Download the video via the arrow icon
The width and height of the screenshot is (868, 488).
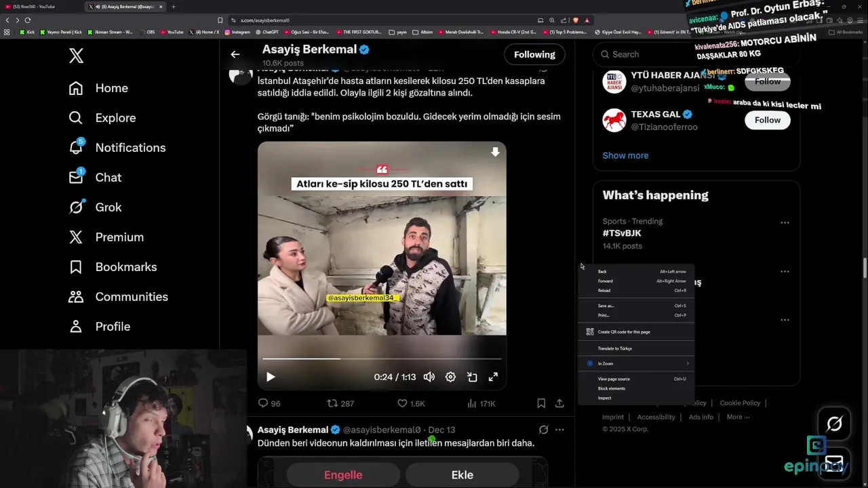tap(496, 152)
